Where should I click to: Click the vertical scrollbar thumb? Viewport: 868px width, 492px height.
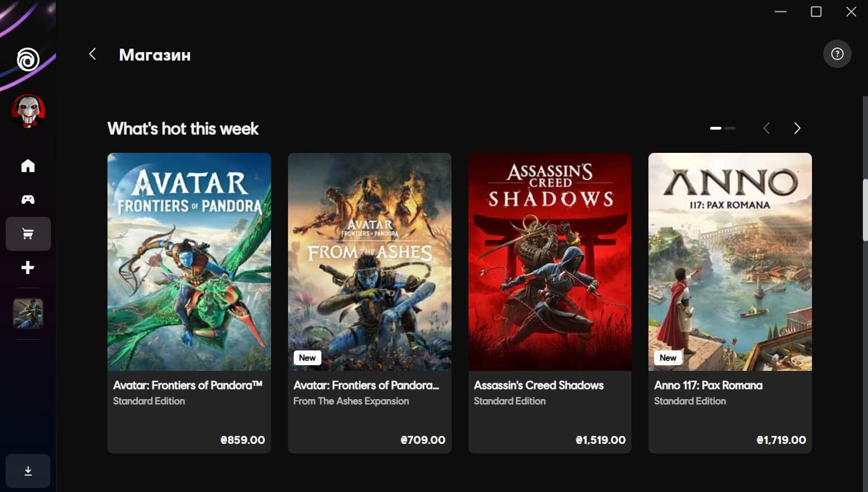[x=865, y=209]
